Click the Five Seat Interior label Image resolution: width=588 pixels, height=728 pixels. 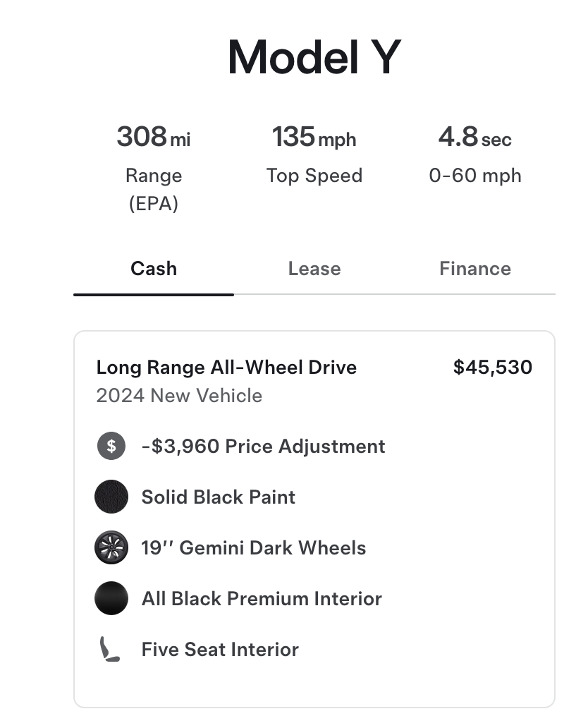tap(220, 650)
